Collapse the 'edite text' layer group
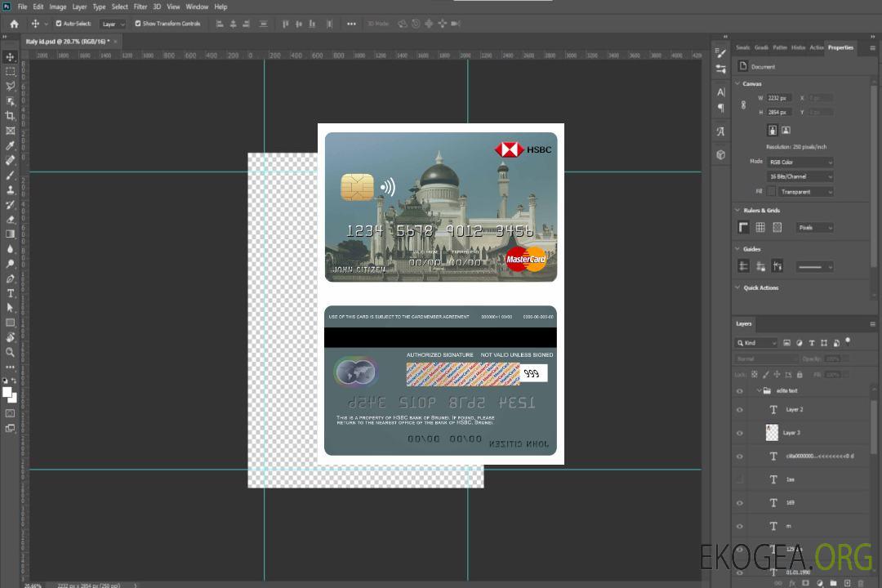The width and height of the screenshot is (882, 588). point(758,391)
